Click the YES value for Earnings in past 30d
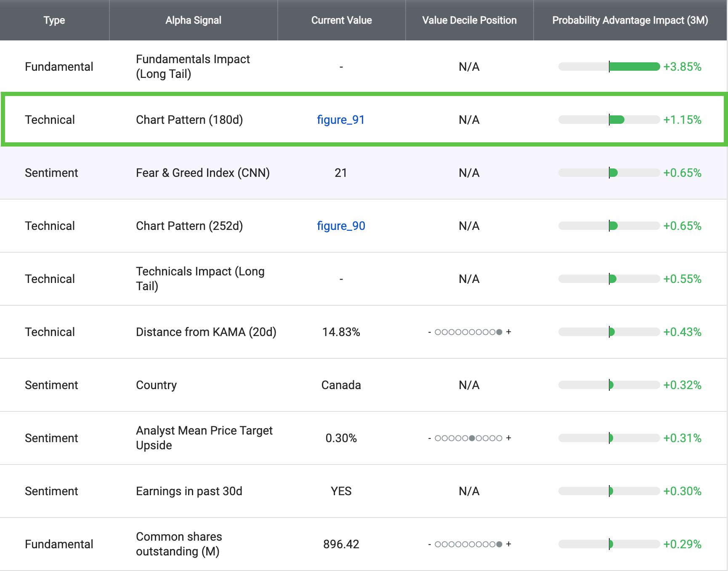 (341, 491)
